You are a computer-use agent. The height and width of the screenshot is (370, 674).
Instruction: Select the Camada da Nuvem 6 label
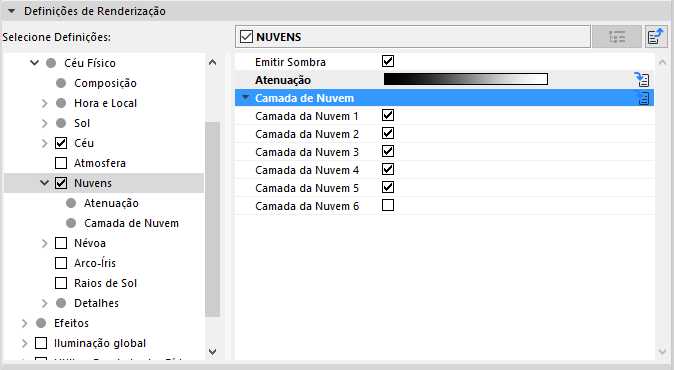pos(307,206)
